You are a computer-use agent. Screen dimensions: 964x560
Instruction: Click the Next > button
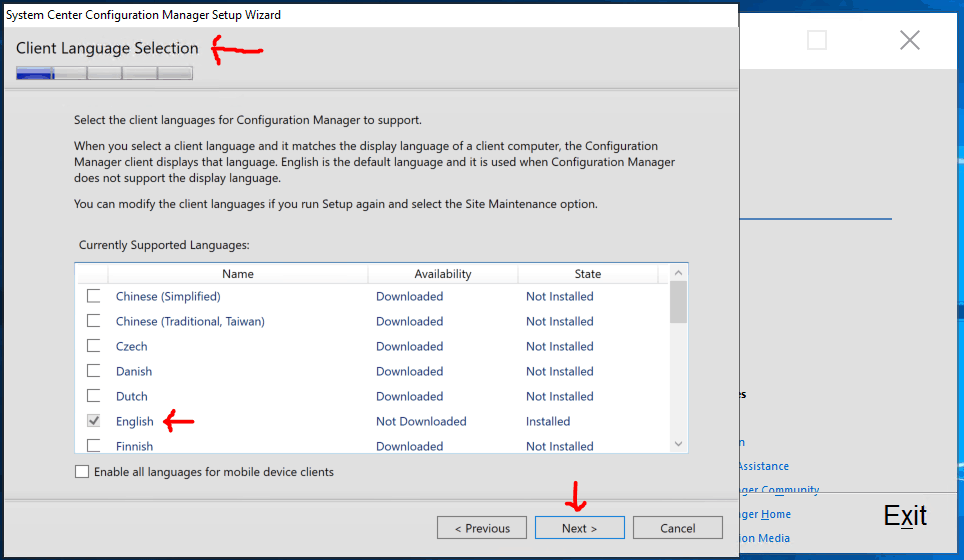tap(579, 528)
